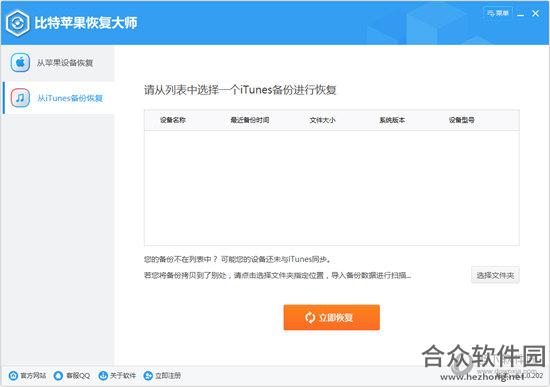Click the 立即注册 link
The width and height of the screenshot is (550, 387).
[x=162, y=375]
